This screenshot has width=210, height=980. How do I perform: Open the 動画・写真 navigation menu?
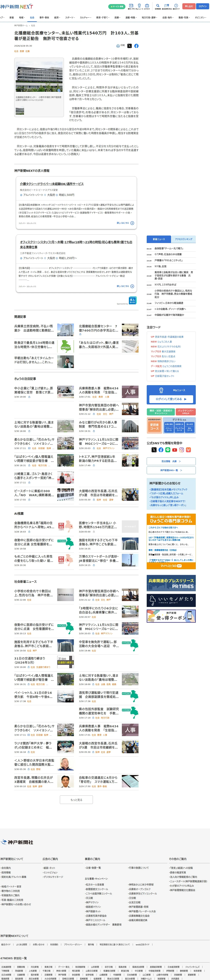pyautogui.click(x=184, y=17)
